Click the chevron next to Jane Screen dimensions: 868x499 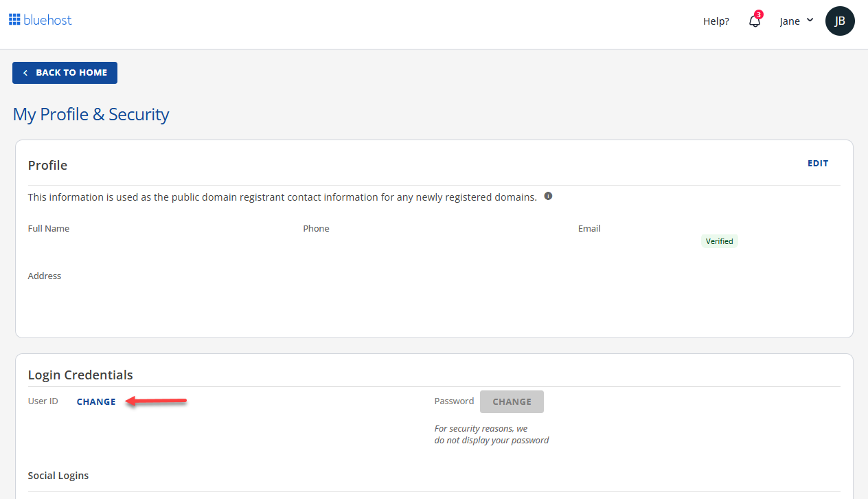(810, 20)
